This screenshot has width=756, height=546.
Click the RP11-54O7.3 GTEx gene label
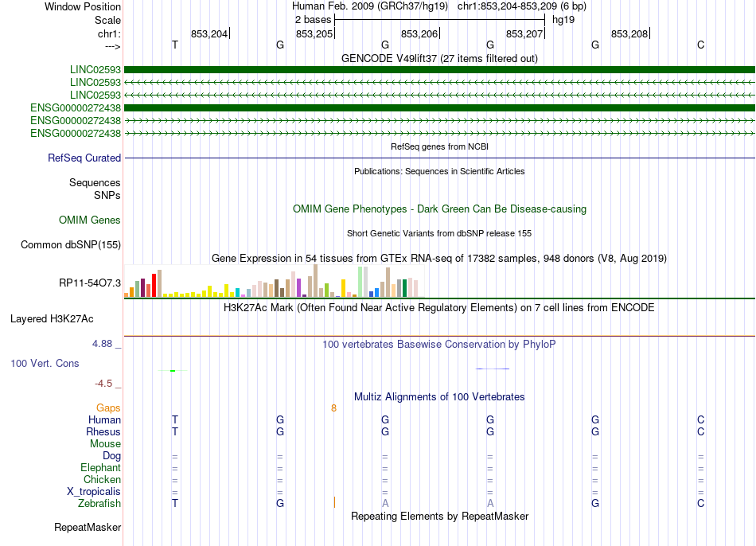90,283
